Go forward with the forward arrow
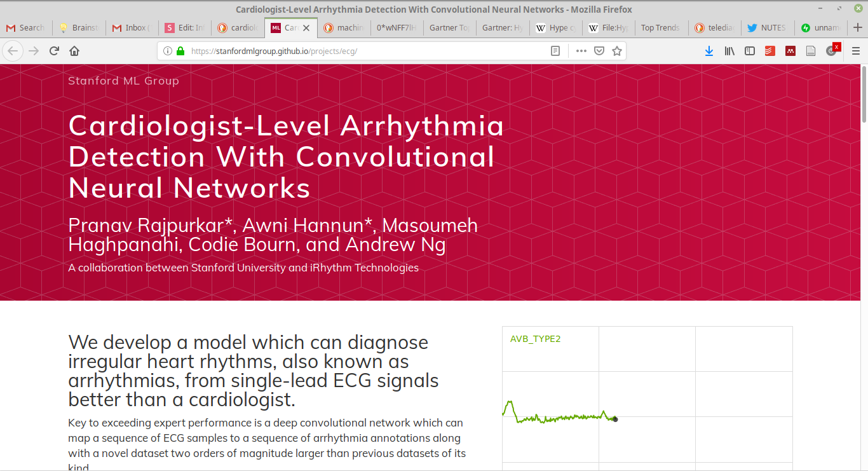Image resolution: width=868 pixels, height=471 pixels. 34,51
